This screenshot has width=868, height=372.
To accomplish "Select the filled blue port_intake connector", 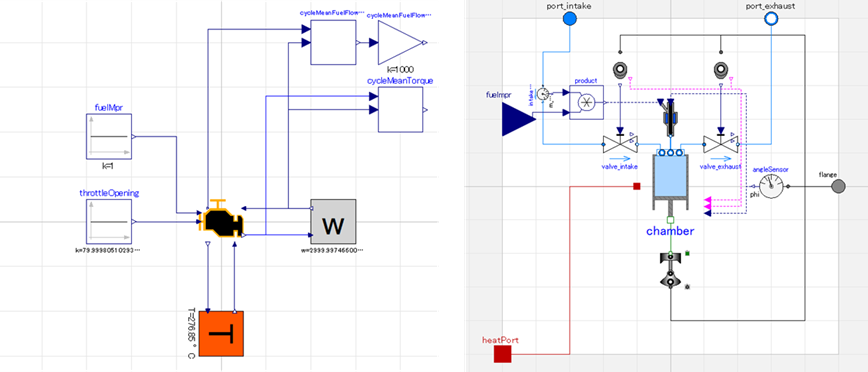I will 570,19.
